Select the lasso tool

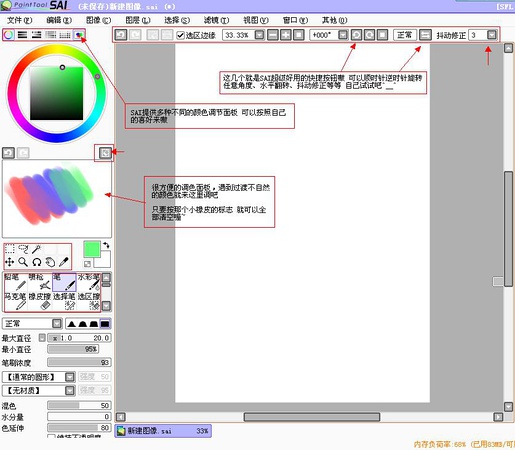23,249
